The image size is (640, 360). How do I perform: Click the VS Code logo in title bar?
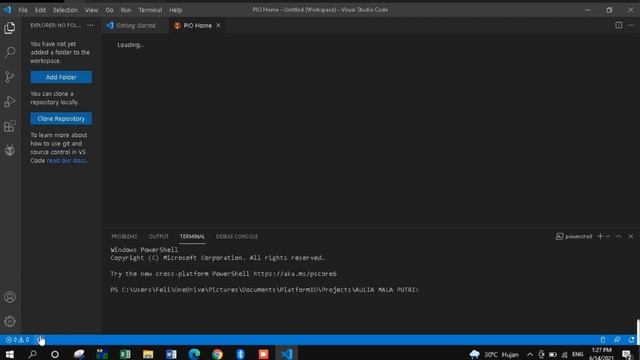pos(7,9)
